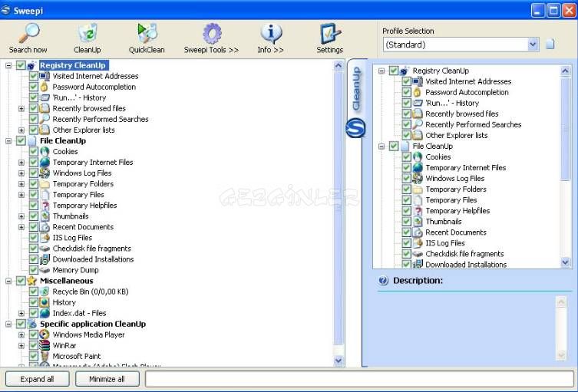Viewport: 578px width, 392px height.
Task: Click the Sweepi S logo on CleanUp tab
Action: (355, 128)
